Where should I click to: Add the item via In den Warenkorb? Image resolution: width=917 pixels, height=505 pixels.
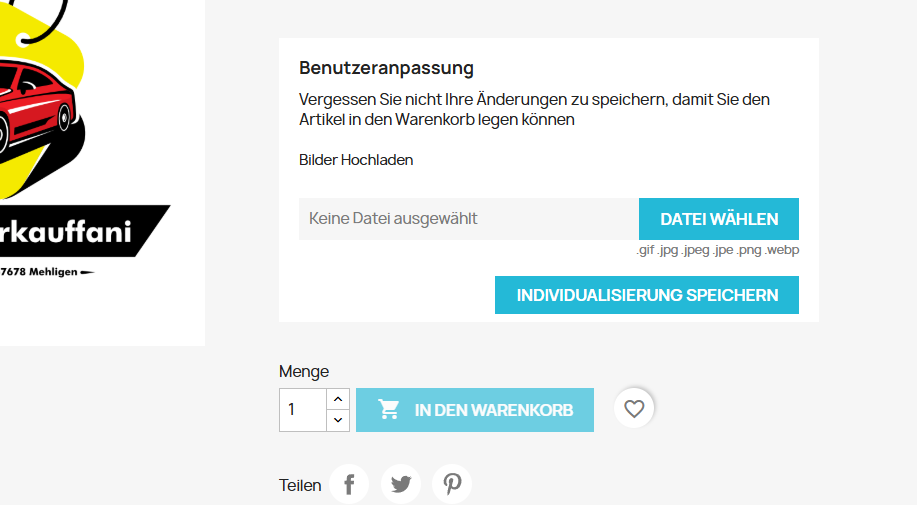pyautogui.click(x=475, y=410)
